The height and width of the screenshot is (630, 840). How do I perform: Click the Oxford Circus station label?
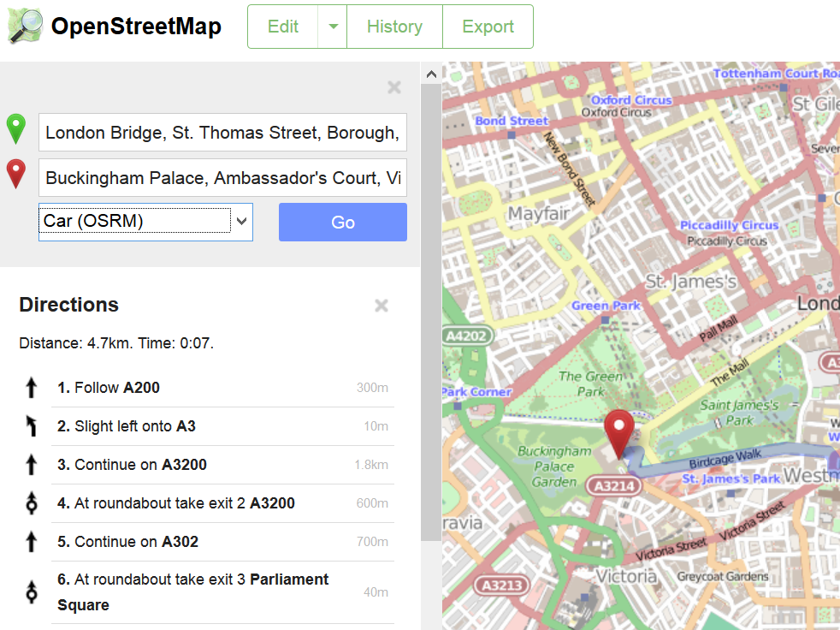(x=631, y=100)
